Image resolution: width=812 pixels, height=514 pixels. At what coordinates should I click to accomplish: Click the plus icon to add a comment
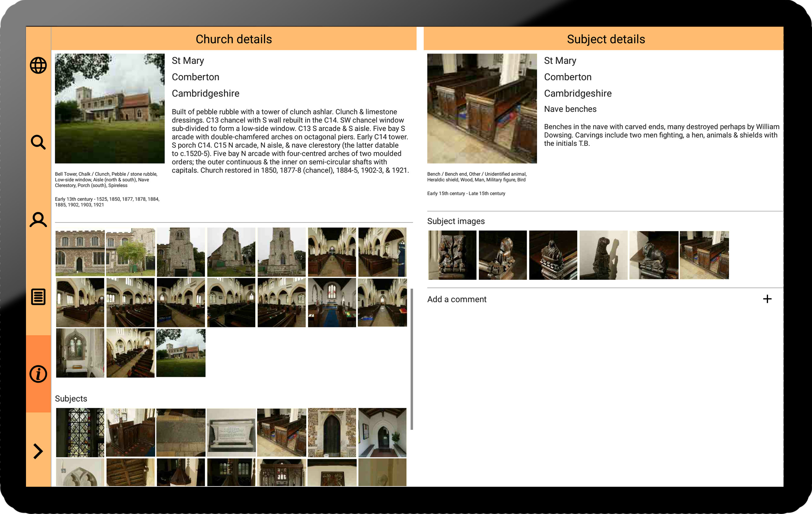pos(767,299)
